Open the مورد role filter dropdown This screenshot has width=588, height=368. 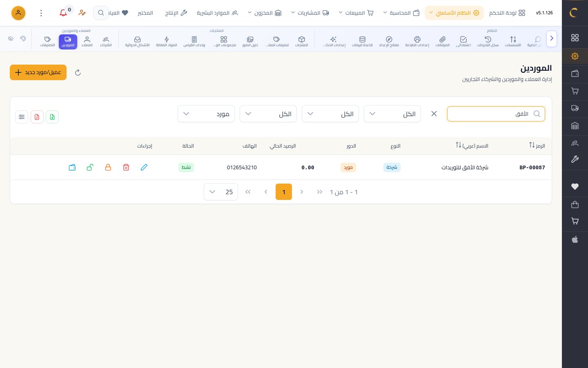(x=206, y=114)
